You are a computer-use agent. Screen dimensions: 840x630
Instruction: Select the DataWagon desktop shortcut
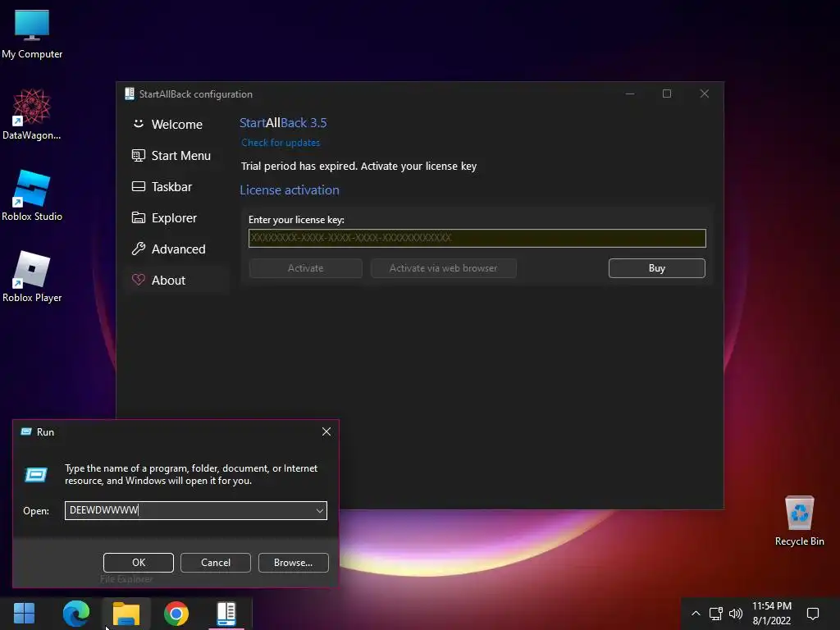tap(32, 115)
